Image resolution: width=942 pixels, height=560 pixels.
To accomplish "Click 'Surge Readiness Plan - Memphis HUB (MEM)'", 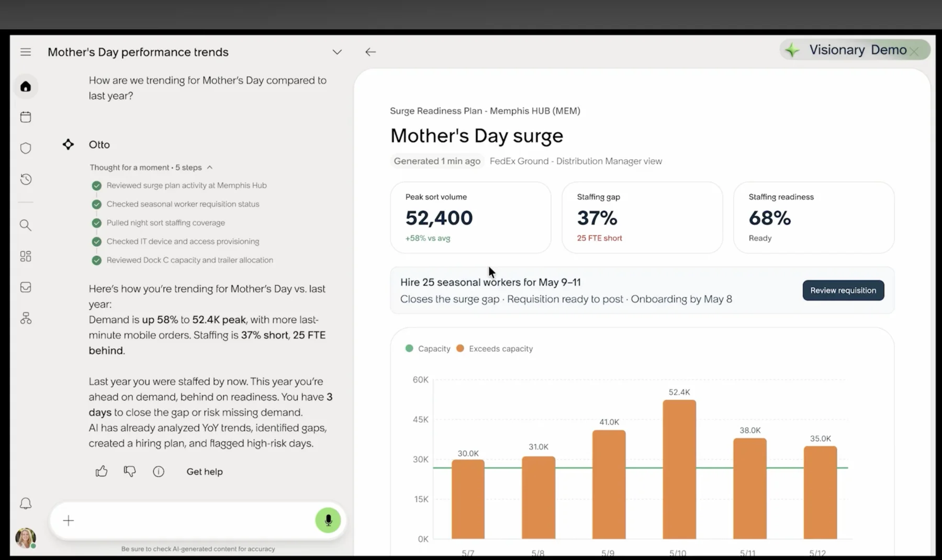I will tap(485, 111).
